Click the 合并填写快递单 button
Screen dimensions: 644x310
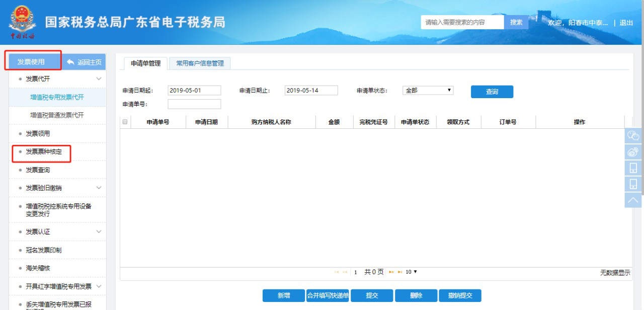pos(328,295)
